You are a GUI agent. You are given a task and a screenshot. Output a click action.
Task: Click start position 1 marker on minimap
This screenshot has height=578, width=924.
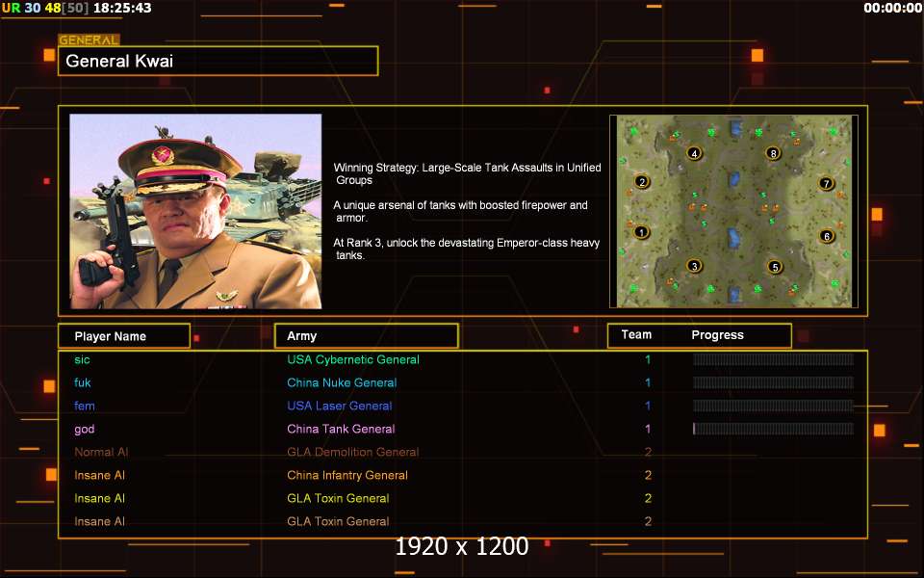641,232
